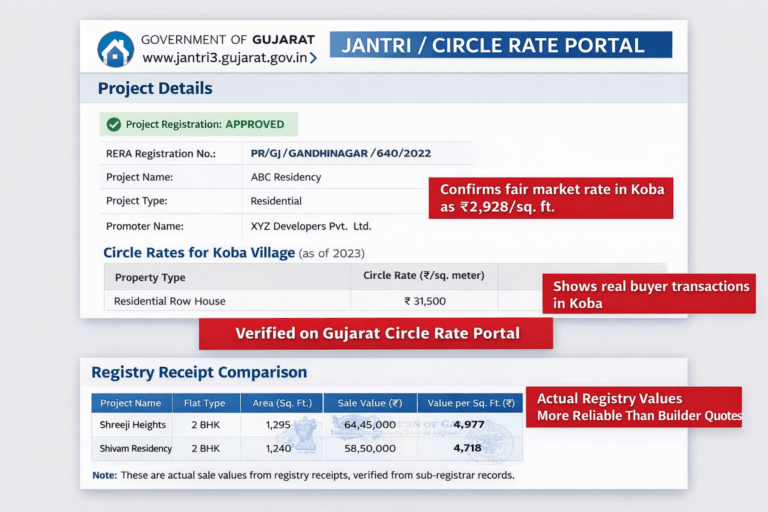The image size is (768, 512).
Task: Select the Registry Receipt Comparison heading
Action: tap(199, 372)
